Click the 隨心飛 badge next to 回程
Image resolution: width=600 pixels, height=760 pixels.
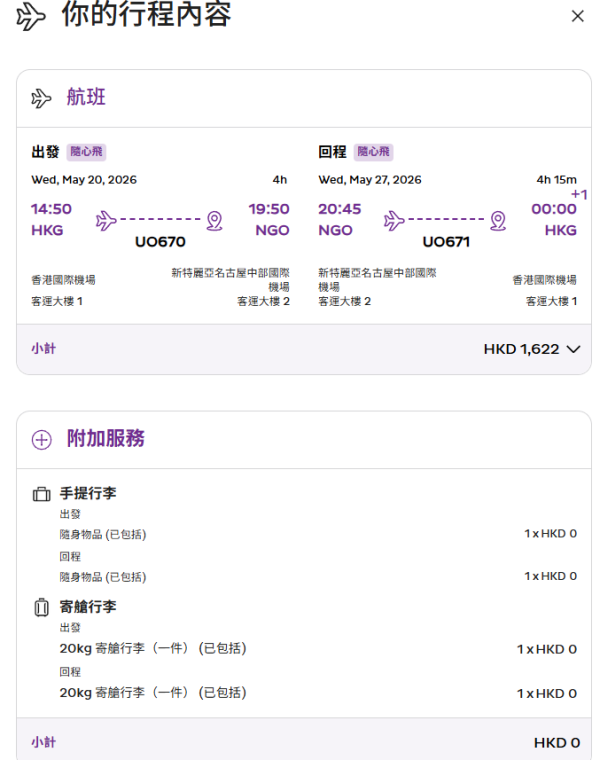coord(374,152)
